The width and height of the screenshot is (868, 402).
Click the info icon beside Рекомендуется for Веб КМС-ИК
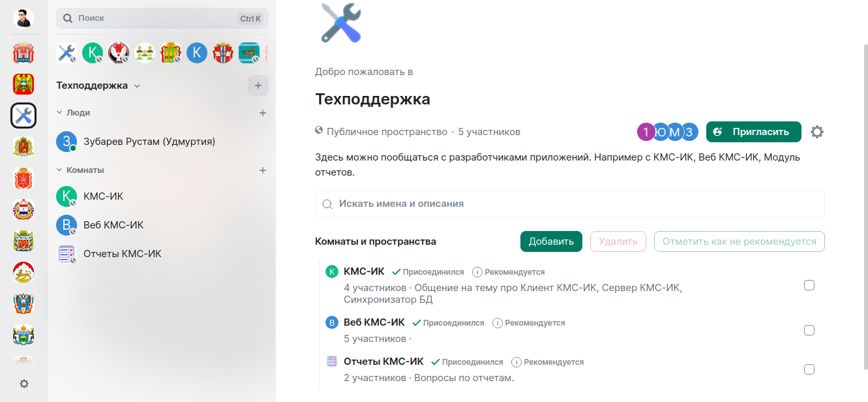pyautogui.click(x=498, y=323)
